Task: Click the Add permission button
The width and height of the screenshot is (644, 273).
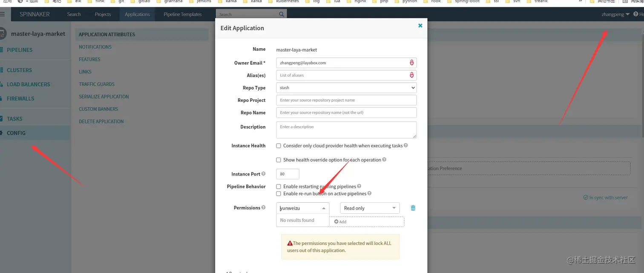Action: (367, 221)
